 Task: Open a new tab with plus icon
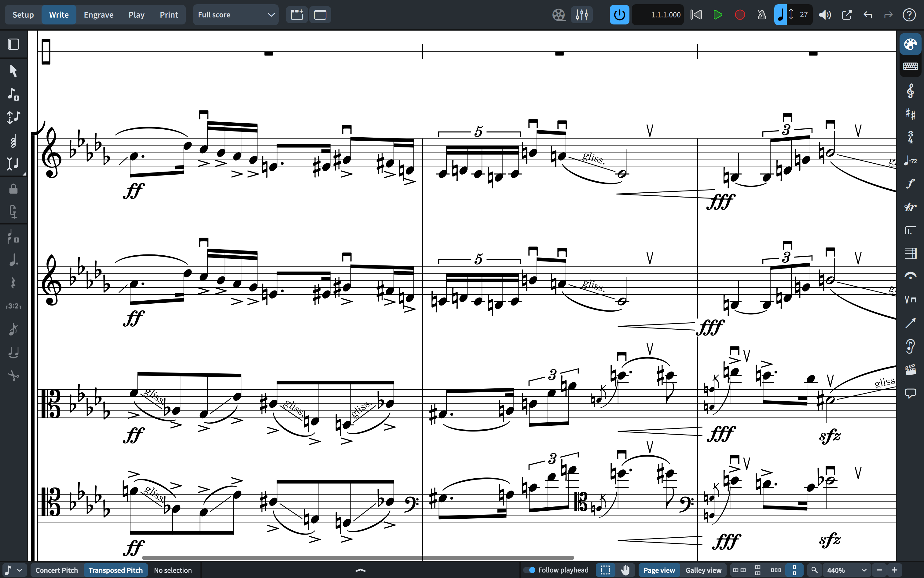[x=297, y=15]
